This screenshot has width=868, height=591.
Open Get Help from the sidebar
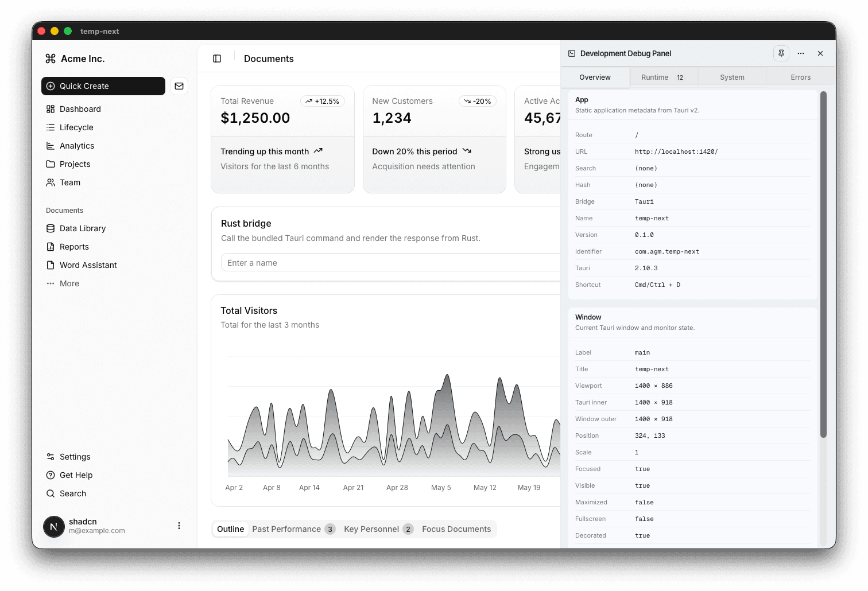tap(76, 475)
